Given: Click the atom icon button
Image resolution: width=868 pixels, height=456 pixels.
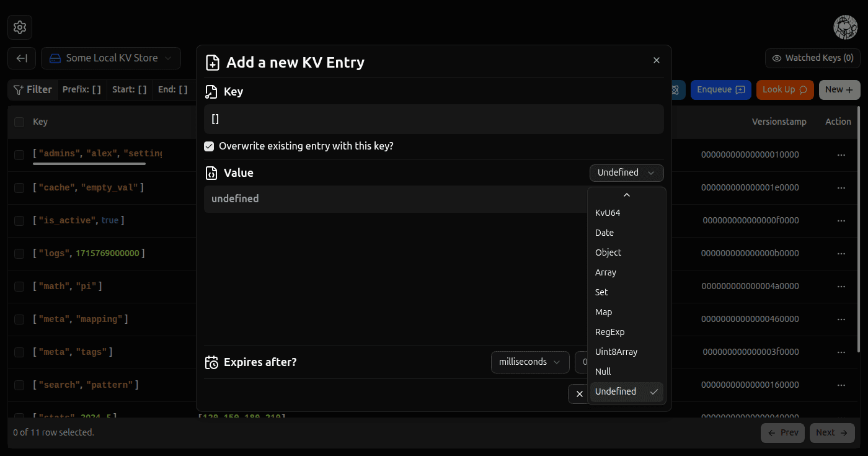Looking at the screenshot, I should 675,90.
